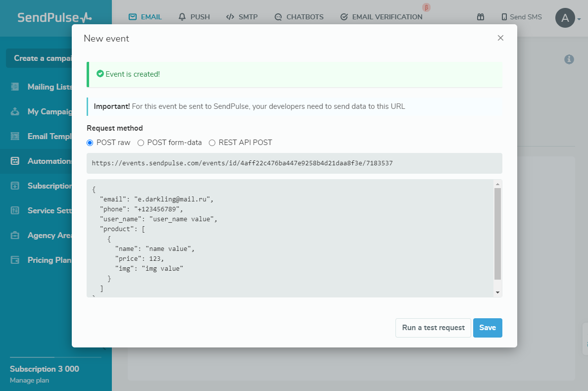Click the Agency Area briefcase icon
This screenshot has width=588, height=391.
(15, 235)
